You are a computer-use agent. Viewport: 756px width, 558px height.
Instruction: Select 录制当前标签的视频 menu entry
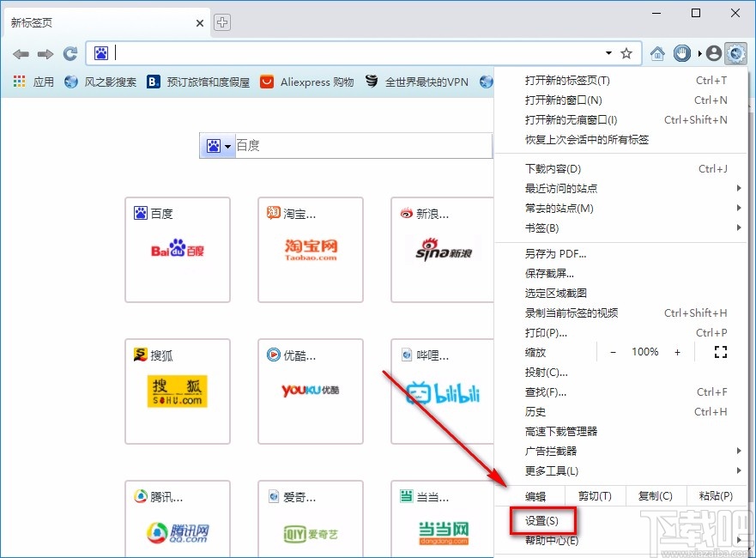pos(621,313)
